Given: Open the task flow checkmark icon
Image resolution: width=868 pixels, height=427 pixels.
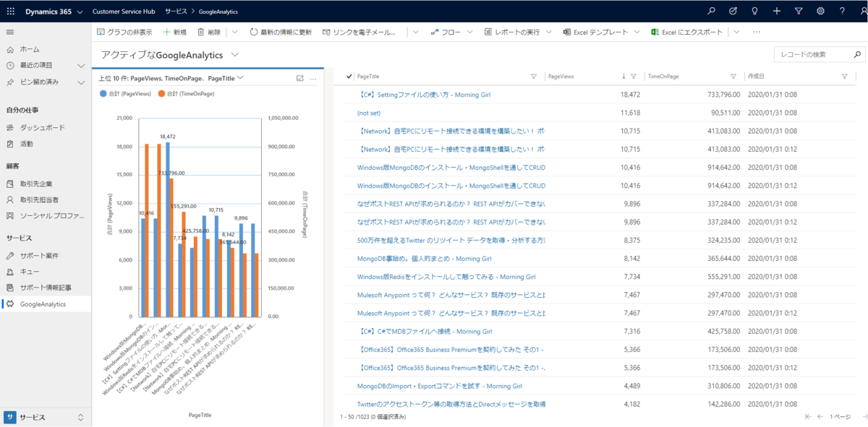Looking at the screenshot, I should pyautogui.click(x=733, y=12).
